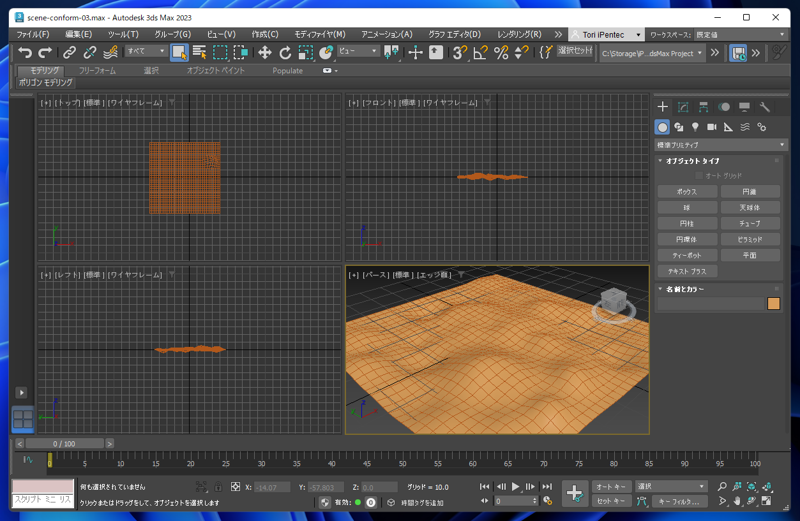Screen dimensions: 800x521
Task: Select the Lights category icon
Action: pyautogui.click(x=695, y=127)
